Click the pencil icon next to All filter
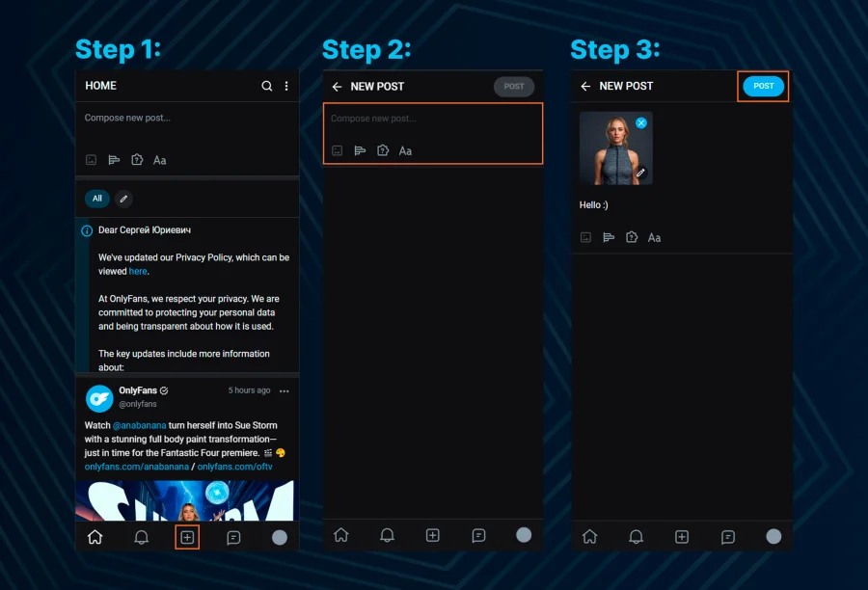 tap(123, 199)
